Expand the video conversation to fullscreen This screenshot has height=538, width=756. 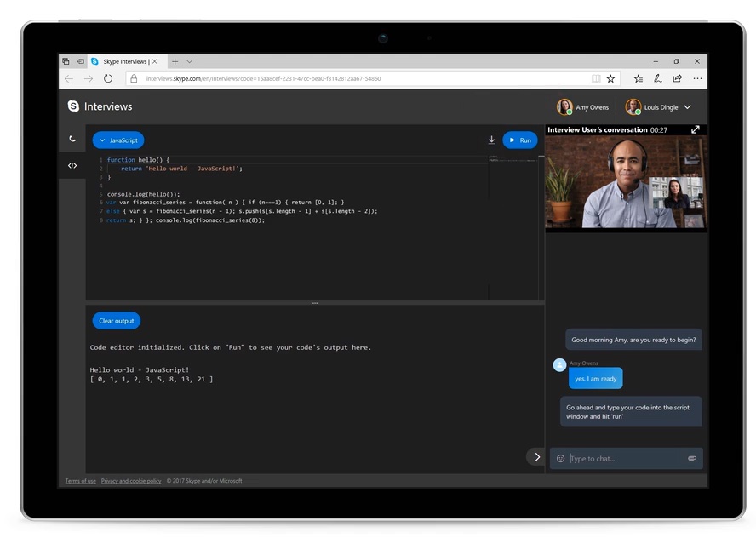coord(696,129)
